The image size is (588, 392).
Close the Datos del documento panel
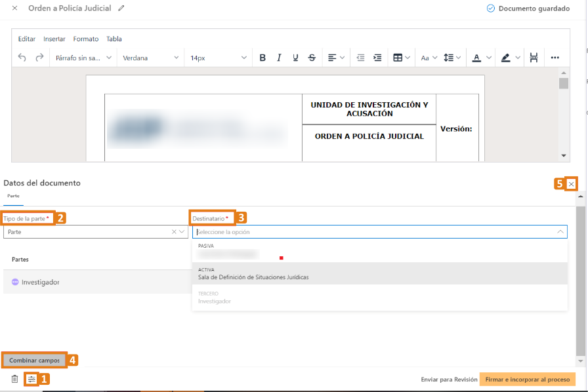(571, 184)
